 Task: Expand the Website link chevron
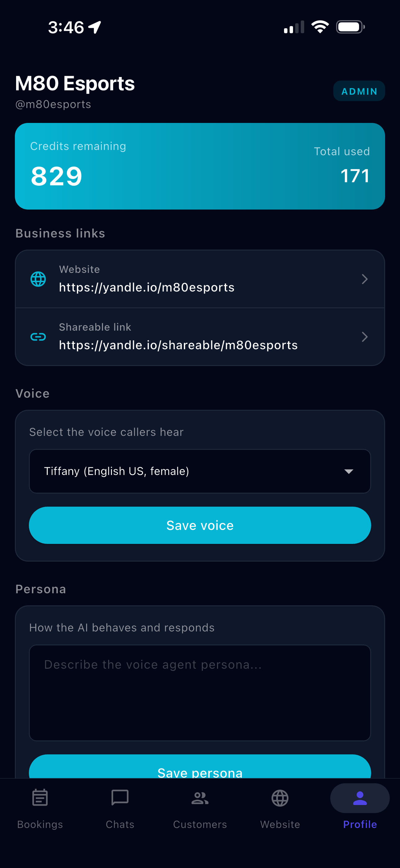click(x=364, y=279)
